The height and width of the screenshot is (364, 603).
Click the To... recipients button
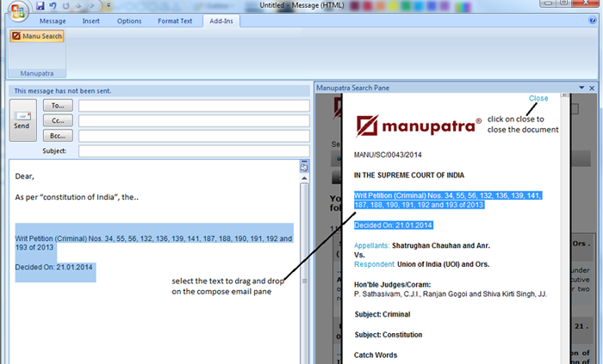[x=58, y=105]
